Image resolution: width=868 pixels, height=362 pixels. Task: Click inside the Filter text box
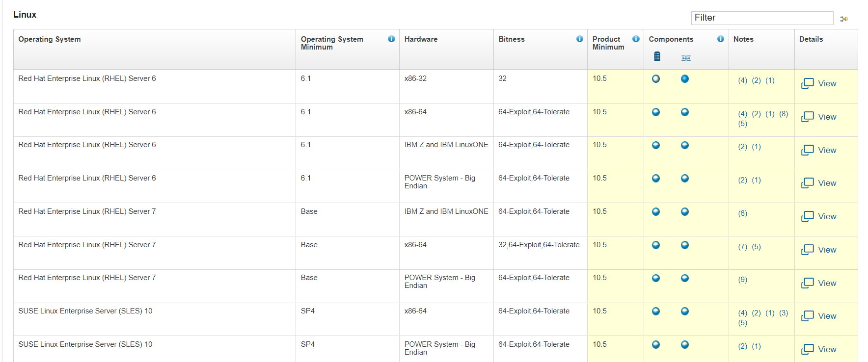coord(762,18)
